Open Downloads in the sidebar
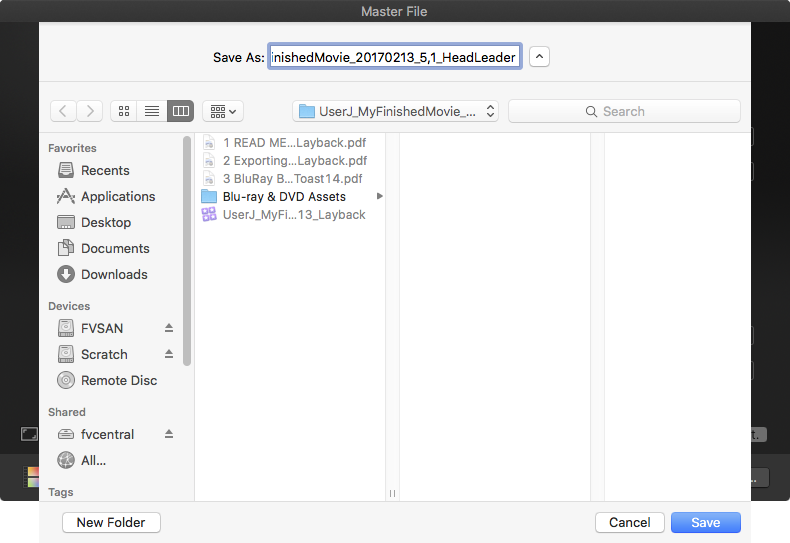790x543 pixels. tap(116, 275)
